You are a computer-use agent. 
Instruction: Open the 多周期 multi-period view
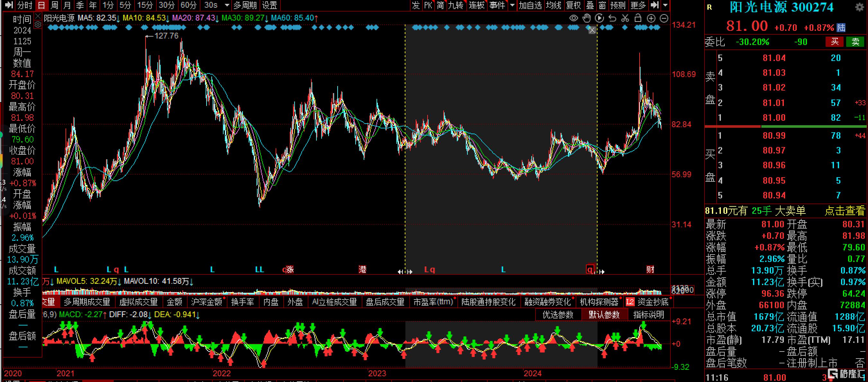pos(245,5)
